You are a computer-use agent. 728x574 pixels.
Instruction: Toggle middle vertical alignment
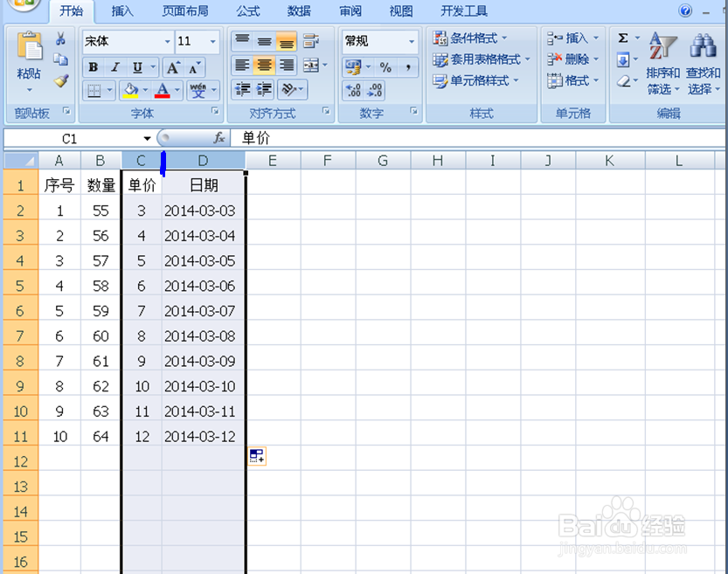click(x=264, y=41)
